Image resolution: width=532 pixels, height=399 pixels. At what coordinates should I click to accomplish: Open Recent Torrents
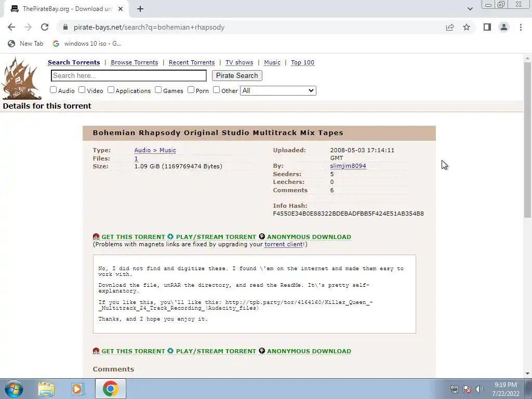tap(192, 62)
